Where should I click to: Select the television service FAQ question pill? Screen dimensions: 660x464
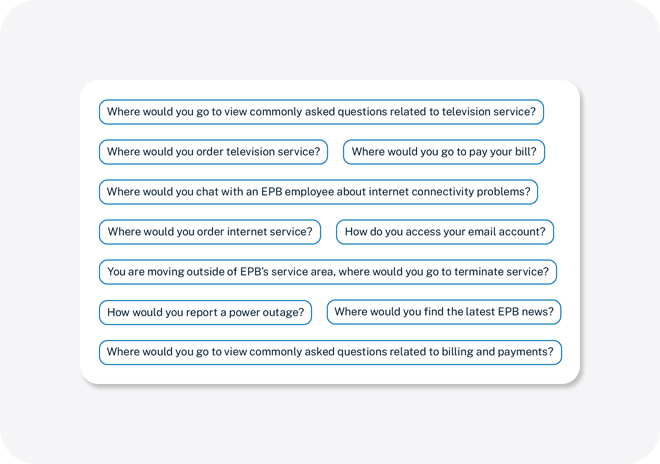321,112
